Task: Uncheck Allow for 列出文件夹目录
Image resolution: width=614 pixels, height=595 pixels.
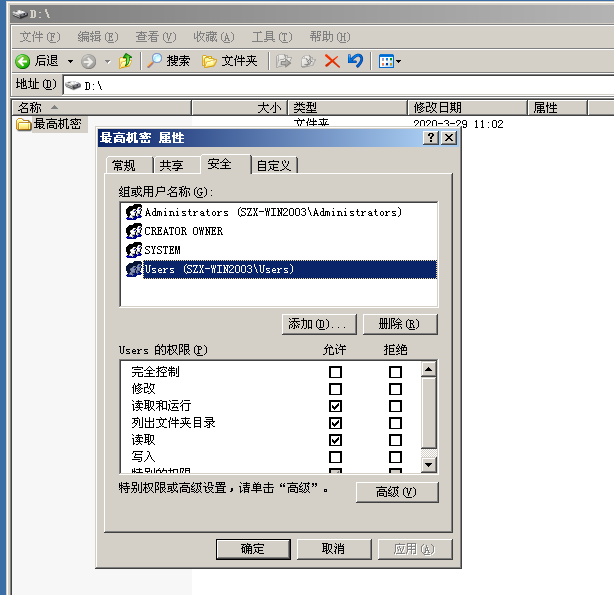Action: (335, 423)
